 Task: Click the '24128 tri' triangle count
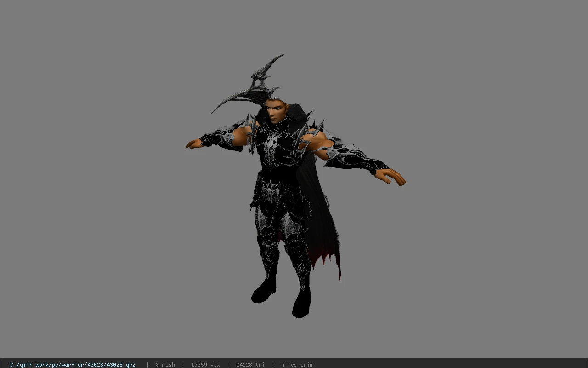pyautogui.click(x=250, y=365)
